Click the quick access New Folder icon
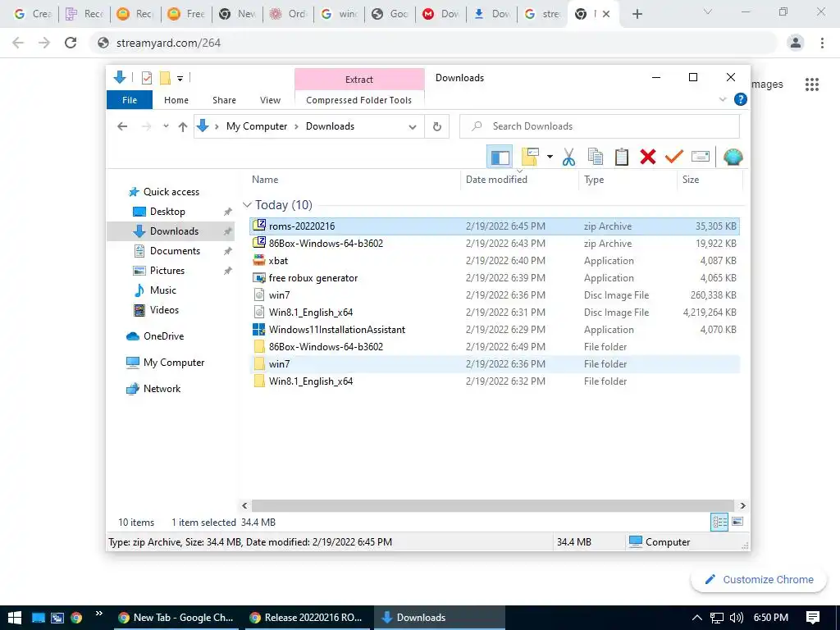The image size is (840, 630). [x=165, y=78]
